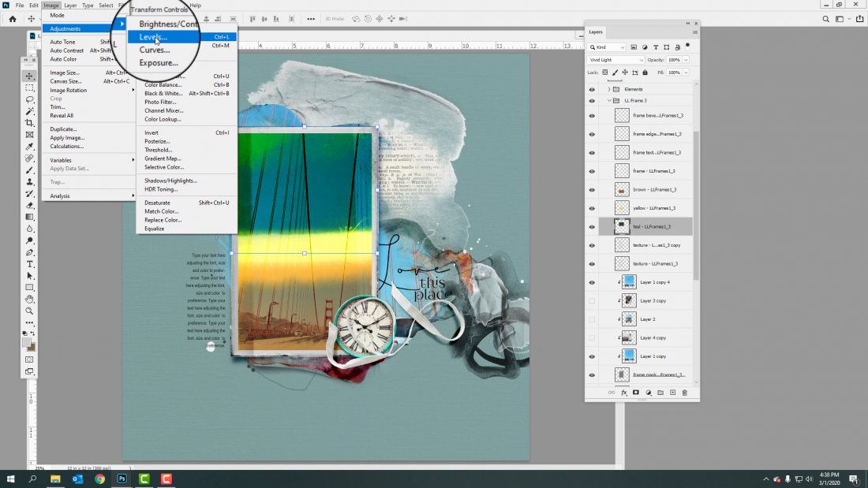Image resolution: width=868 pixels, height=488 pixels.
Task: Choose the Lasso tool
Action: click(x=29, y=99)
